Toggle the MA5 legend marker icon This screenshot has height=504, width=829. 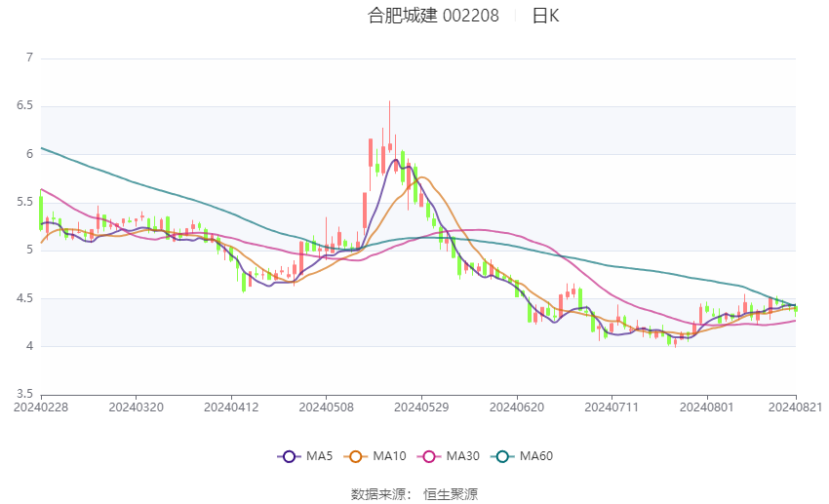coord(290,456)
